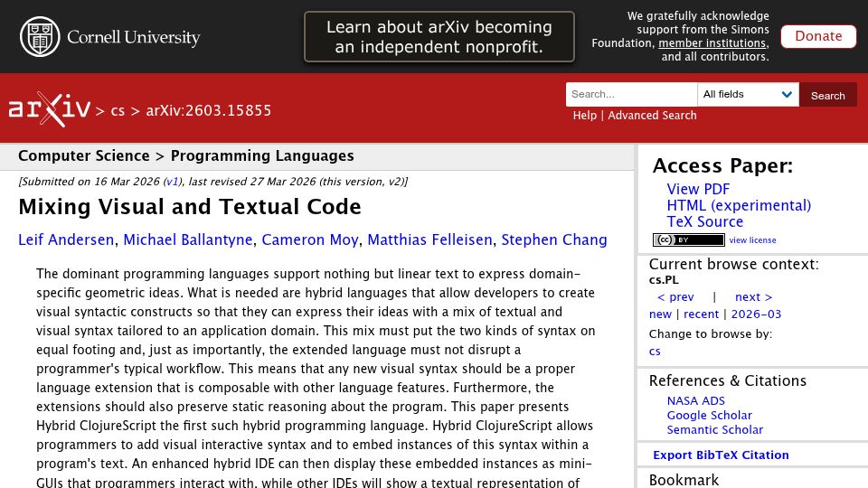Click the cs breadcrumb link
The width and height of the screenshot is (868, 488).
[118, 110]
